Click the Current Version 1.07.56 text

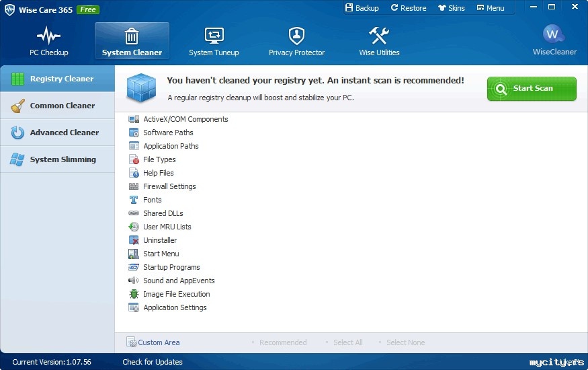pos(52,362)
